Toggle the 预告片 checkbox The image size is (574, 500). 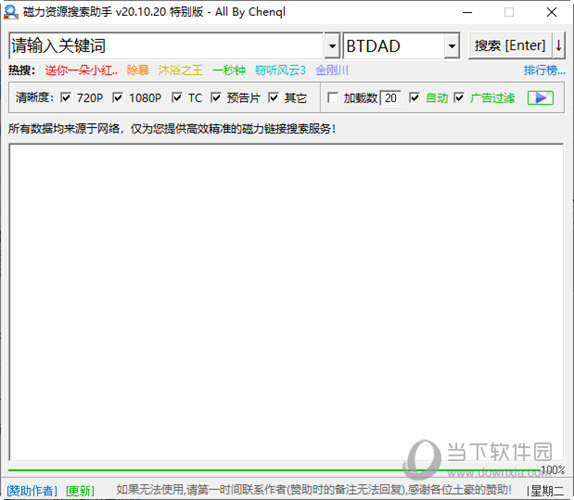pos(216,98)
